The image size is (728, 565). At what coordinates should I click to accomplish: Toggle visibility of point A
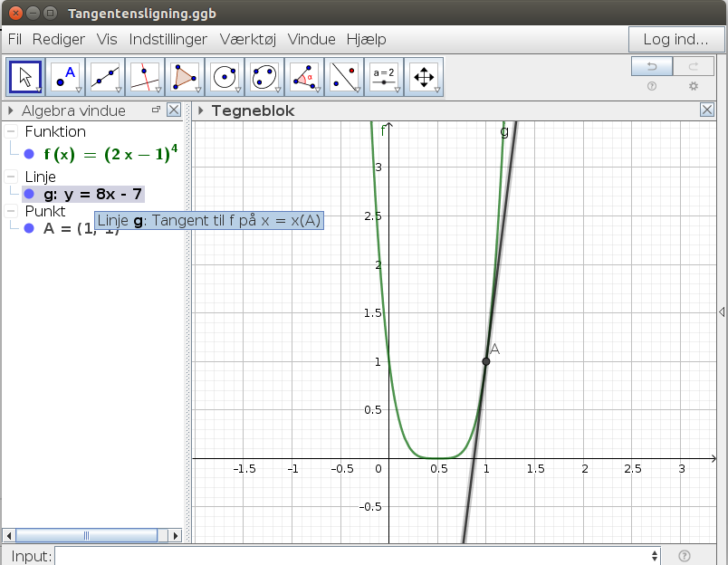[x=29, y=228]
